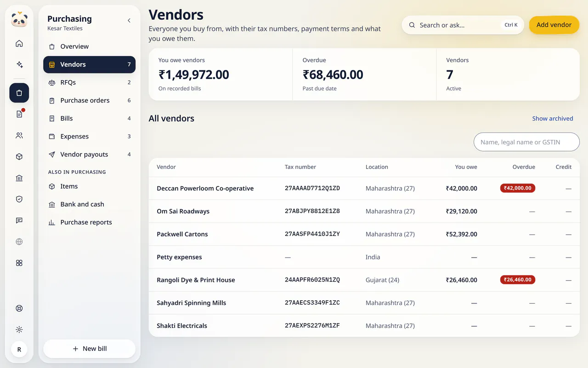588x368 pixels.
Task: Open Vendor payouts menu item
Action: point(90,155)
